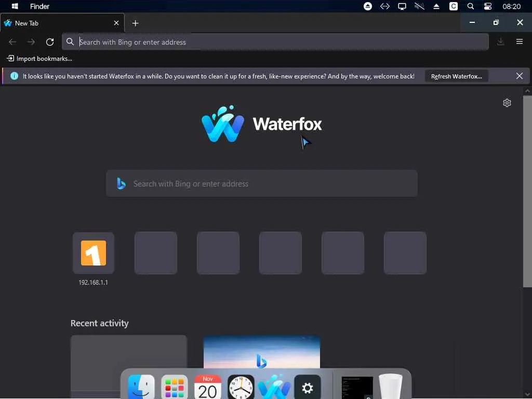Click the white C menu bar icon
532x399 pixels.
(454, 6)
